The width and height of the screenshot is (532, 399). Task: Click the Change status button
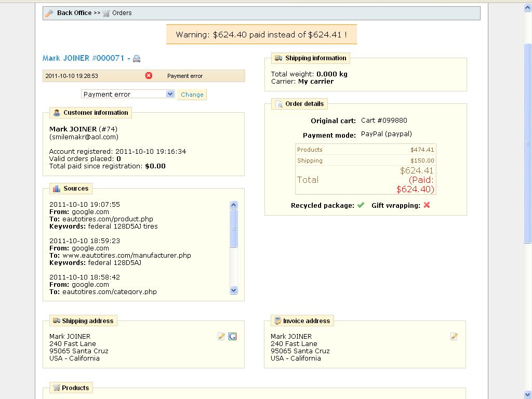(192, 95)
